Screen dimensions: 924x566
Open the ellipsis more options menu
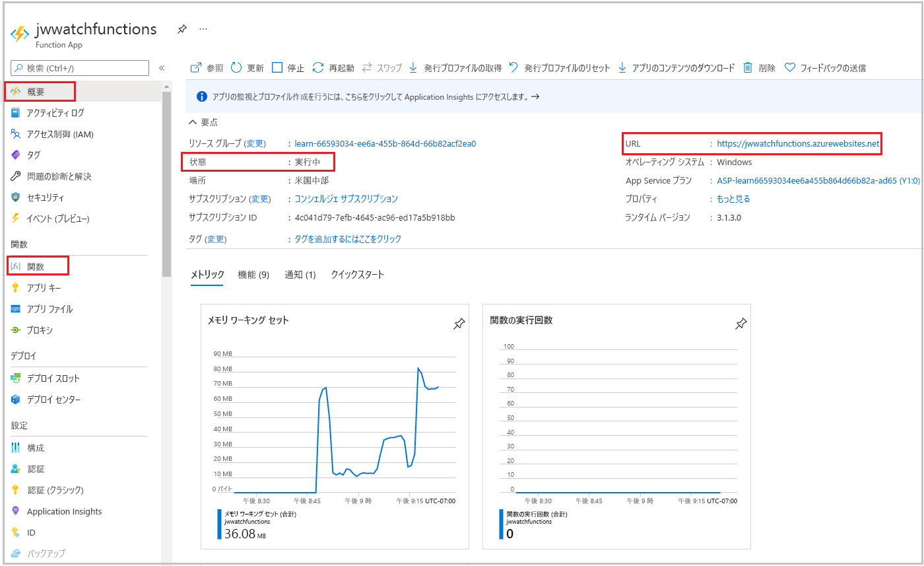tap(203, 30)
